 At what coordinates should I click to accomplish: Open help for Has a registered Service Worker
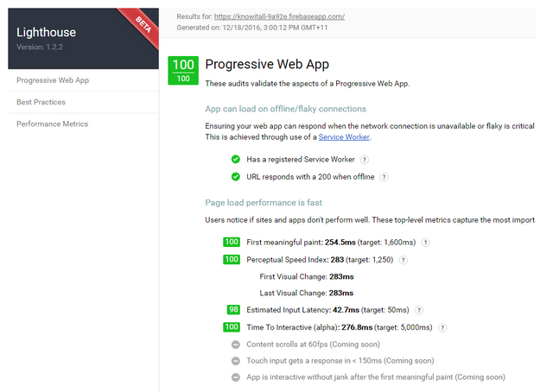365,160
